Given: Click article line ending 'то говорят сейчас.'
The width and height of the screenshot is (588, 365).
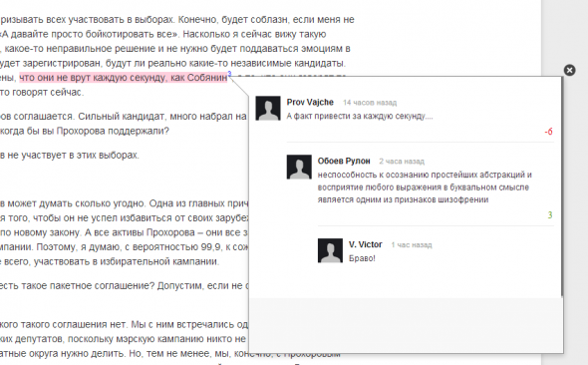Looking at the screenshot, I should pyautogui.click(x=42, y=92).
